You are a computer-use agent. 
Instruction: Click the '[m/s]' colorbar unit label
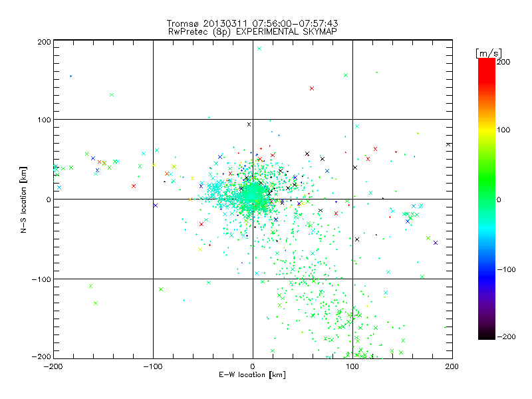click(x=489, y=54)
